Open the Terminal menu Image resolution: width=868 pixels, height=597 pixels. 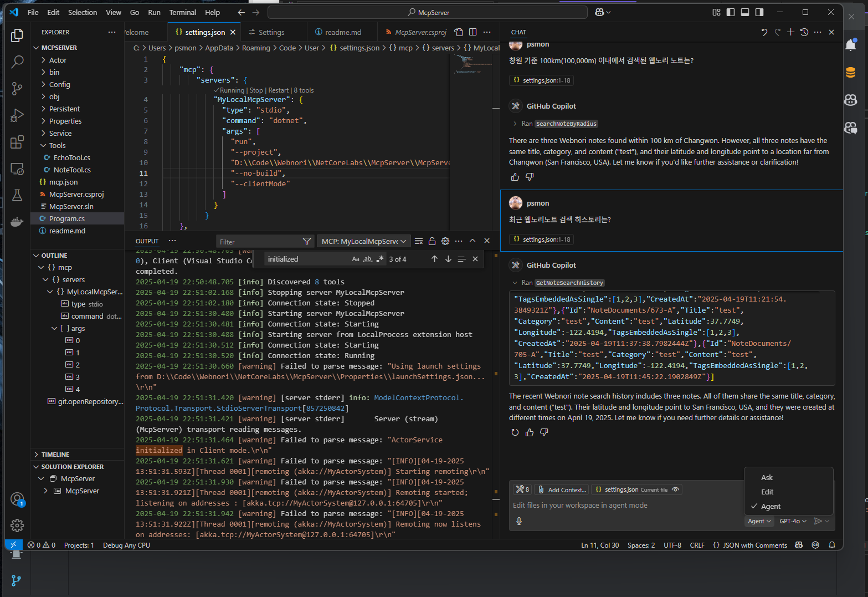pos(182,12)
